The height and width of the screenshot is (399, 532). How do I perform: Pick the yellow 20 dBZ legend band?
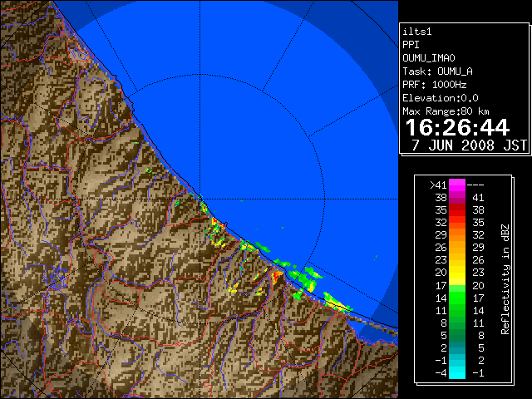(x=457, y=273)
